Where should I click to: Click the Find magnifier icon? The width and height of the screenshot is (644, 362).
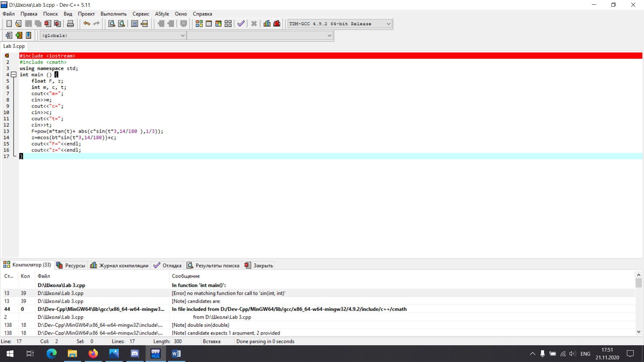tap(112, 24)
